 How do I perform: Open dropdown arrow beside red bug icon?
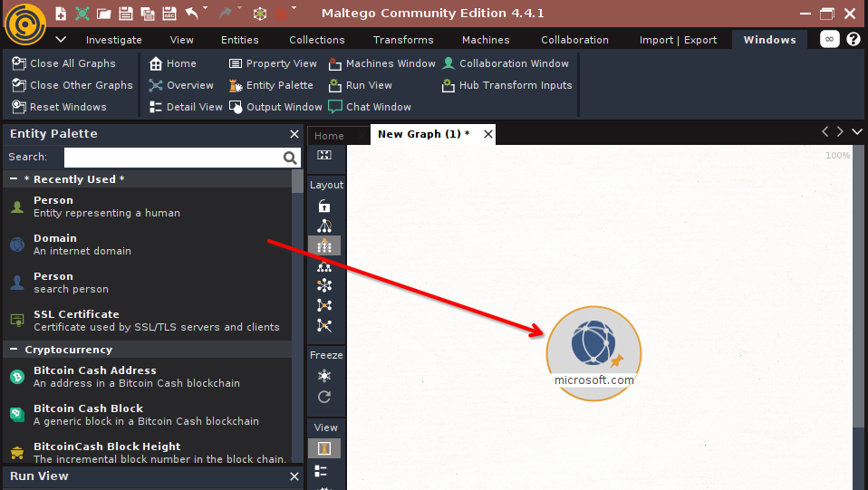[294, 8]
